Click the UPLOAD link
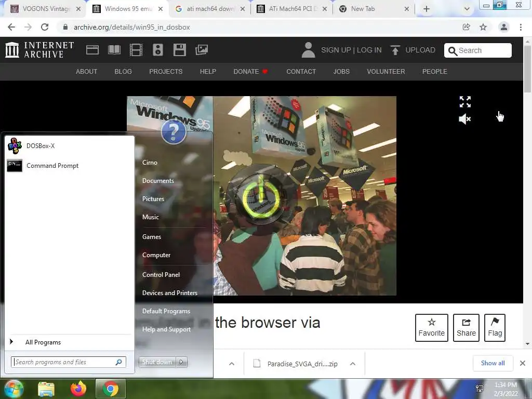Viewport: 532px width, 399px height. pos(413,50)
